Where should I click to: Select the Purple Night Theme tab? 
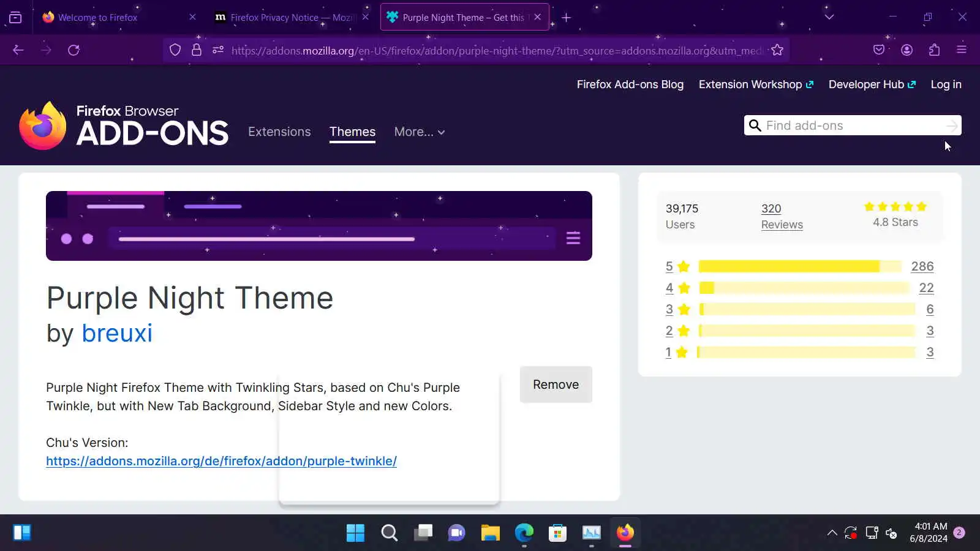pos(464,17)
